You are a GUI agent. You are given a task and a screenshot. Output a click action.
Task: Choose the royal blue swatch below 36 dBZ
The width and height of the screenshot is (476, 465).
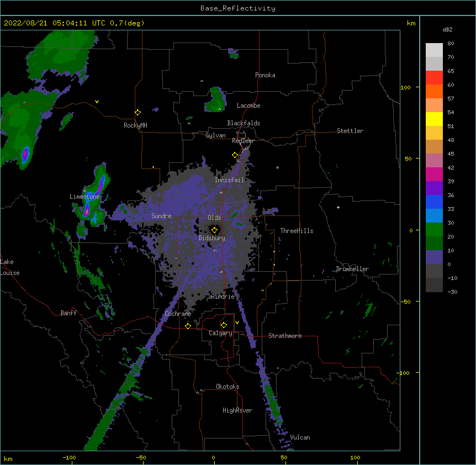pyautogui.click(x=434, y=202)
